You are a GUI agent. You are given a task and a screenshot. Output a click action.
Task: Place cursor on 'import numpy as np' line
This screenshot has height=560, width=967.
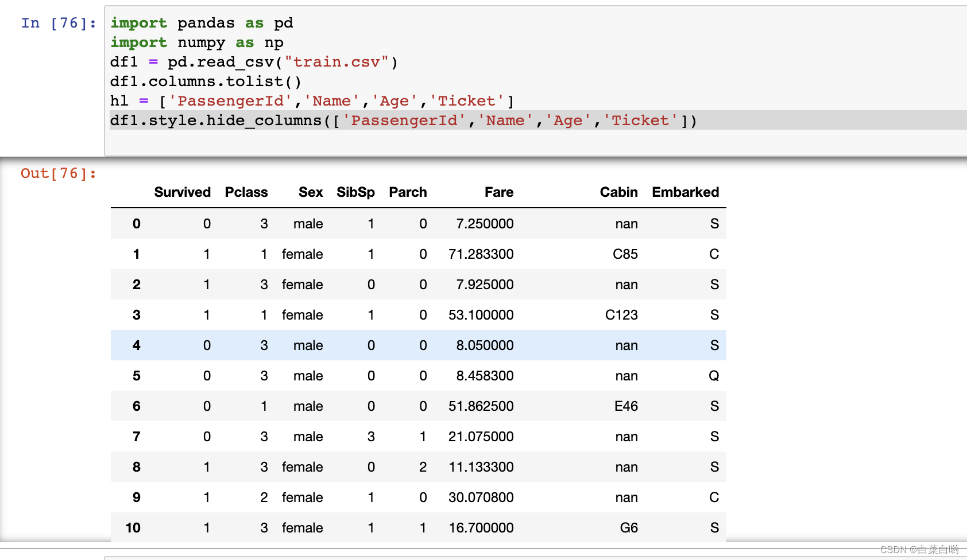[197, 42]
